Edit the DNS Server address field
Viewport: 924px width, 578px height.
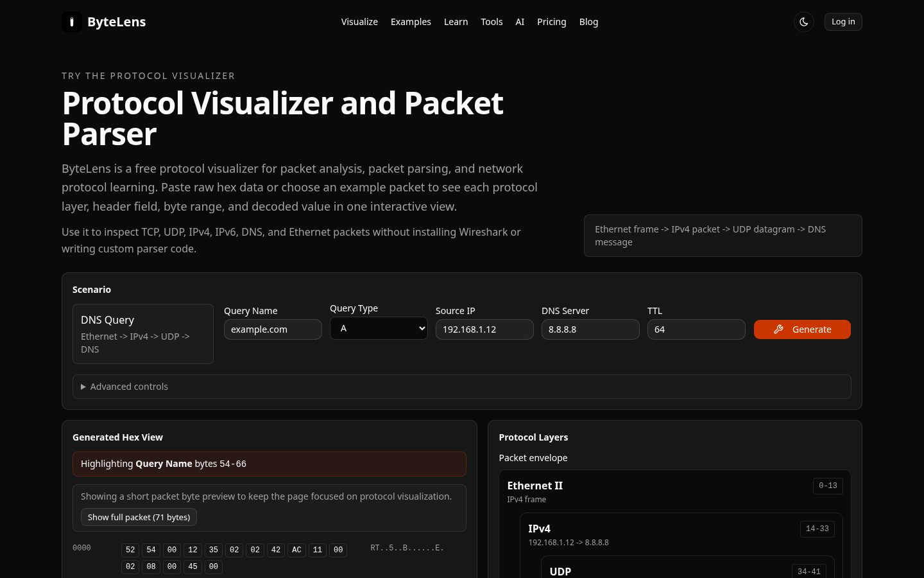click(x=590, y=329)
